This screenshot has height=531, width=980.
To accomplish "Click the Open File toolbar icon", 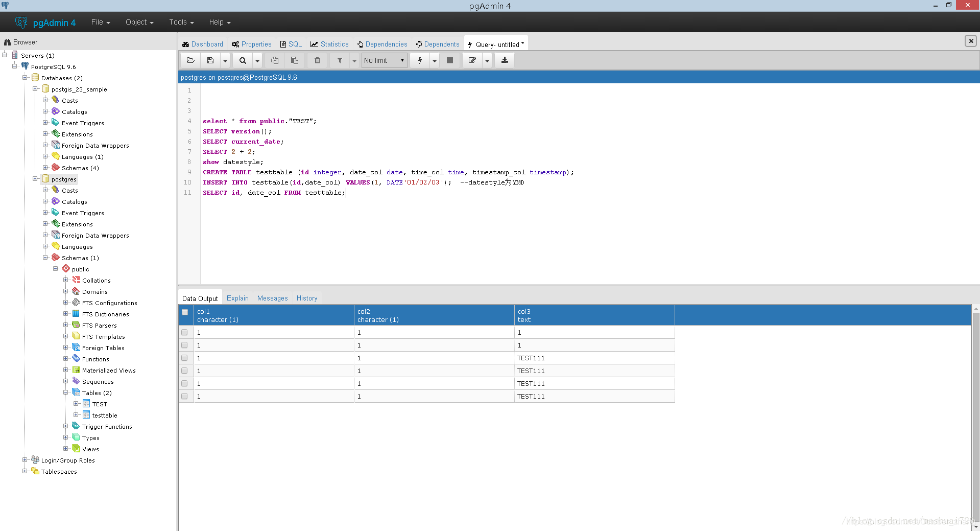I will (x=190, y=60).
